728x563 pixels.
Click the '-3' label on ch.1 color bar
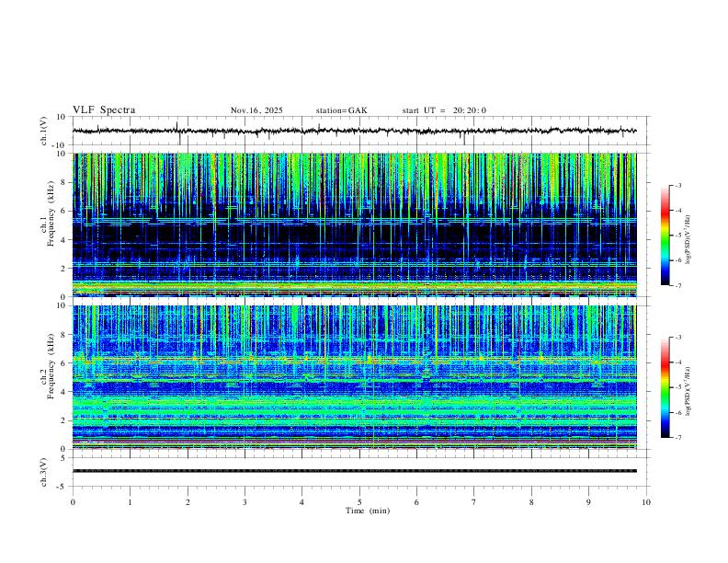click(677, 185)
